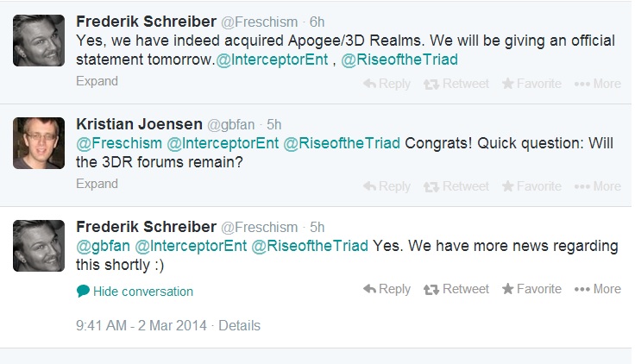Open More options on the first tweet
Viewport: 635px width, 364px height.
pos(597,84)
